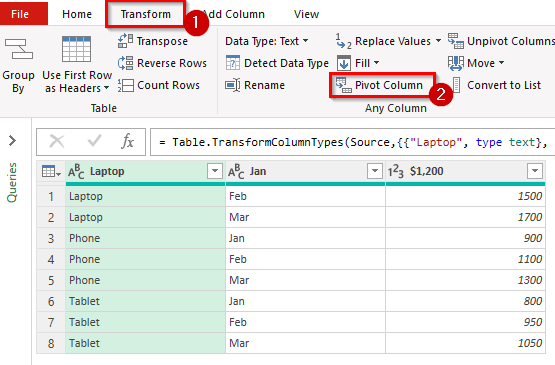Cancel the formula edit with the X icon

point(57,142)
